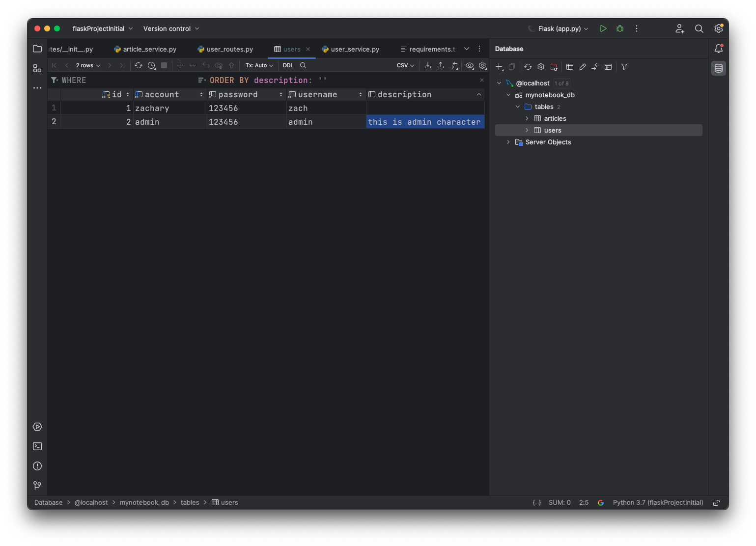Click the DDL button
This screenshot has width=756, height=546.
pos(288,65)
